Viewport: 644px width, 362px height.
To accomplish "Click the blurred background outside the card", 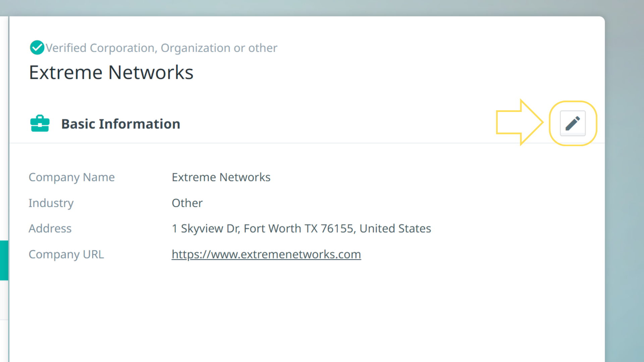I will pyautogui.click(x=625, y=201).
